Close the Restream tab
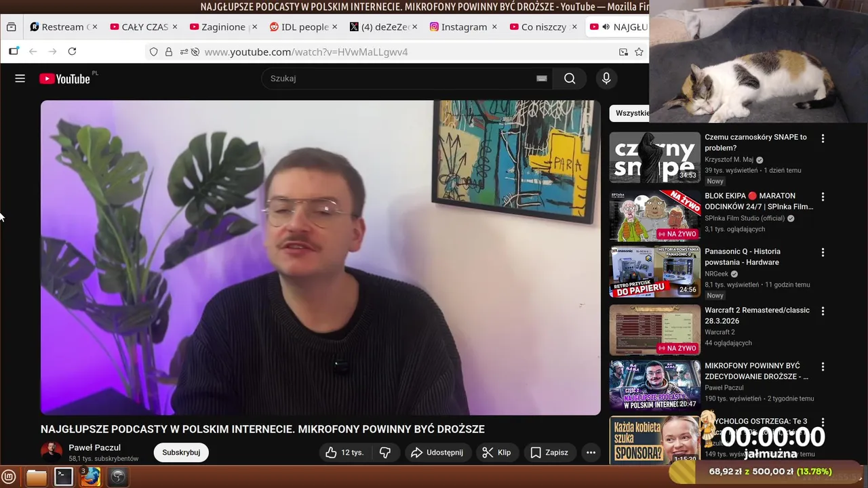The image size is (868, 488). coord(94,27)
